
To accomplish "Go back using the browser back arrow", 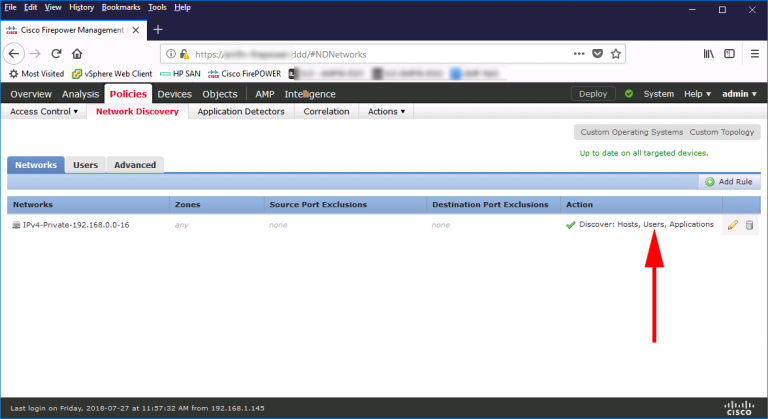I will pyautogui.click(x=14, y=54).
